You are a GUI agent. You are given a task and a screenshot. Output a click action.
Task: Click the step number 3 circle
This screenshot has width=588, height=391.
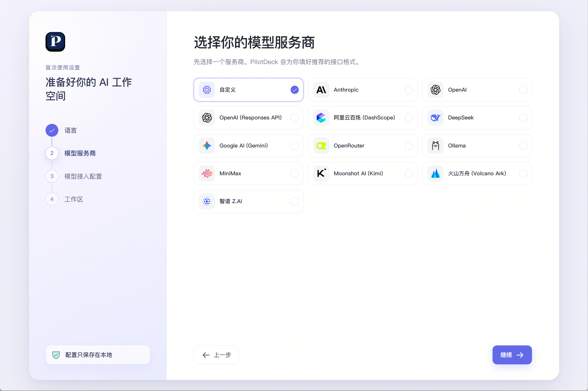point(52,176)
